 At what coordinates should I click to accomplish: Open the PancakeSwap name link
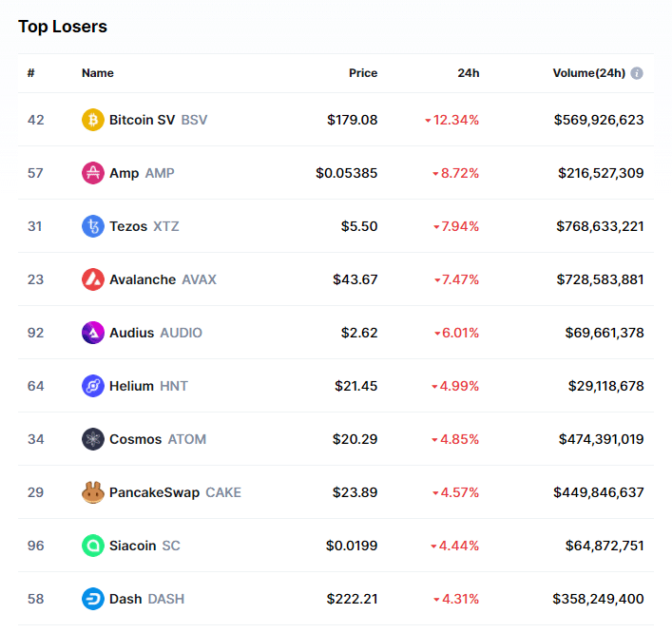155,492
